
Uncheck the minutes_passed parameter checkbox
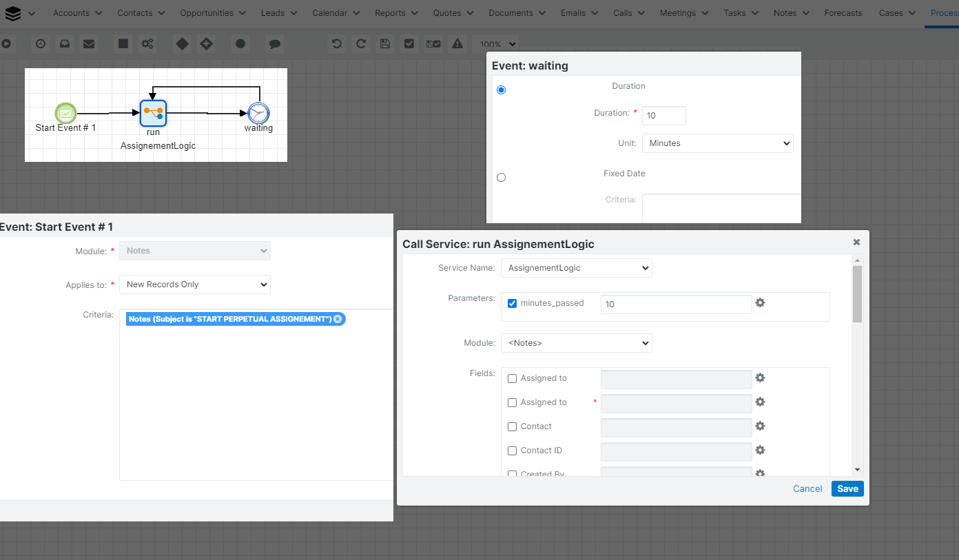512,303
